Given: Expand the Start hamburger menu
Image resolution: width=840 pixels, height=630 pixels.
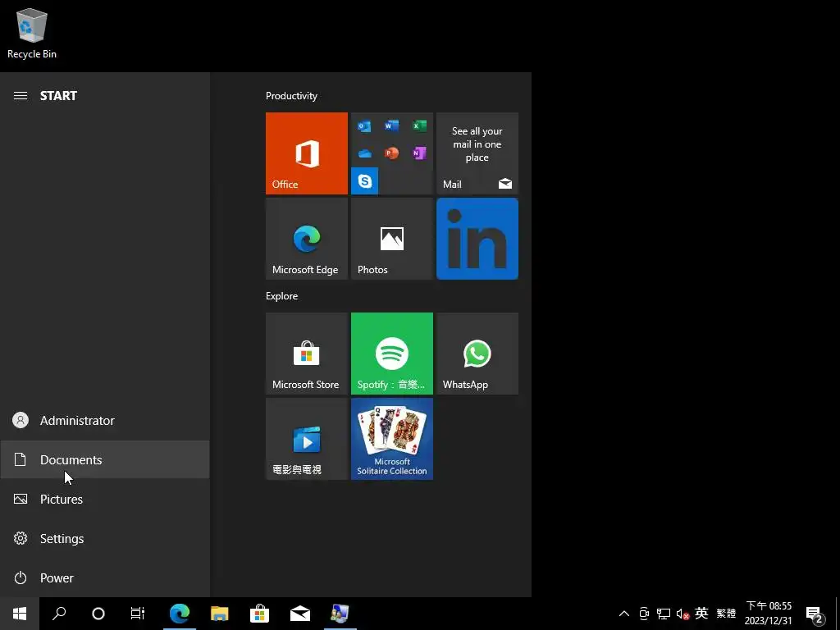Looking at the screenshot, I should point(21,95).
